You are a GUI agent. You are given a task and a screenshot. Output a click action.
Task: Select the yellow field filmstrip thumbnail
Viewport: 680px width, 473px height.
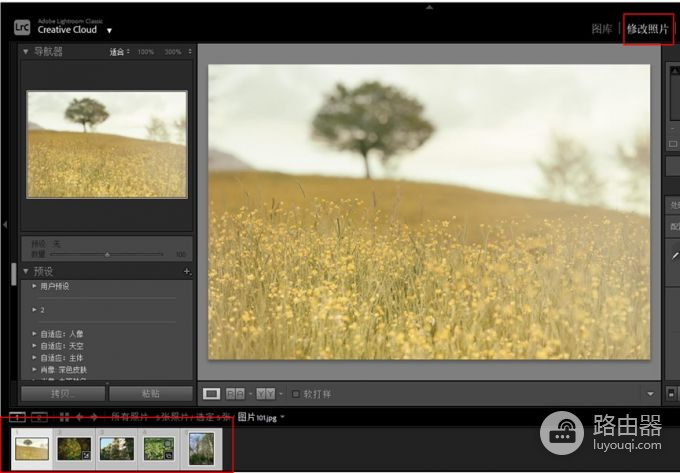[32, 449]
